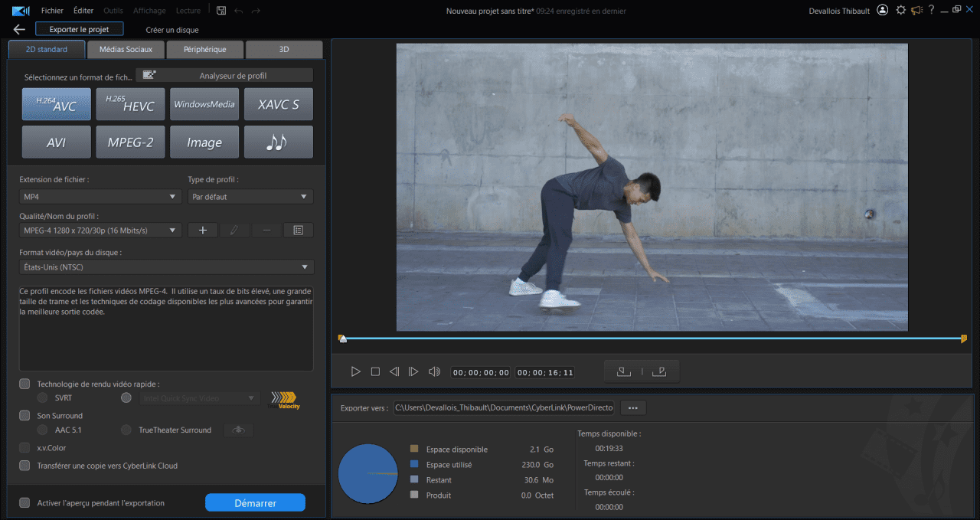This screenshot has width=980, height=520.
Task: Choose the H.265 HEVC format
Action: click(130, 103)
